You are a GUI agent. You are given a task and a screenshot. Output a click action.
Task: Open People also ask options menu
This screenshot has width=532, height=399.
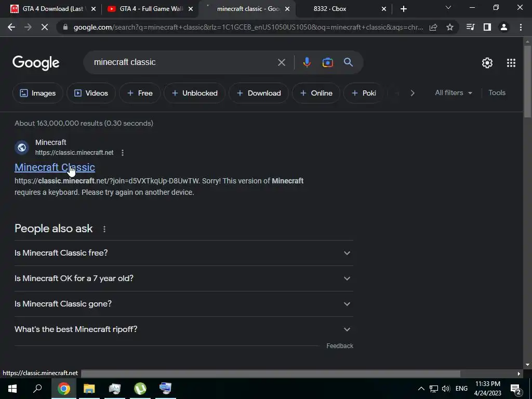[104, 229]
